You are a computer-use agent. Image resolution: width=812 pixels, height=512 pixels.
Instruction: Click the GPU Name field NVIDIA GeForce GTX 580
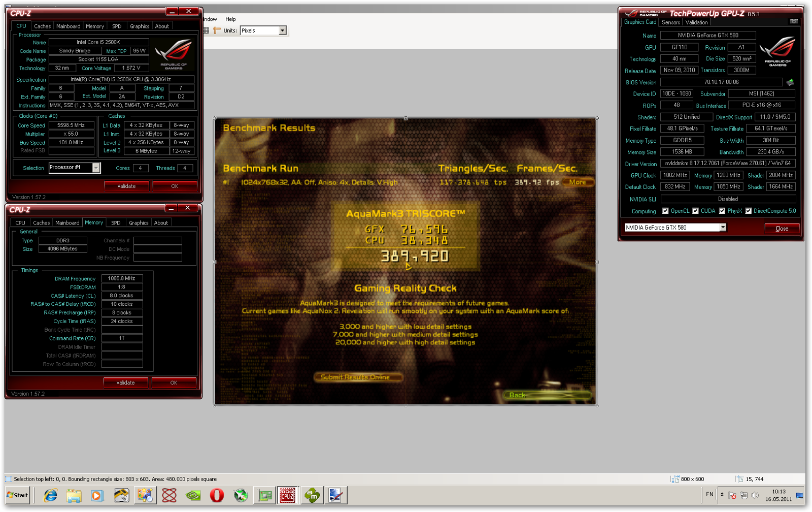[708, 35]
